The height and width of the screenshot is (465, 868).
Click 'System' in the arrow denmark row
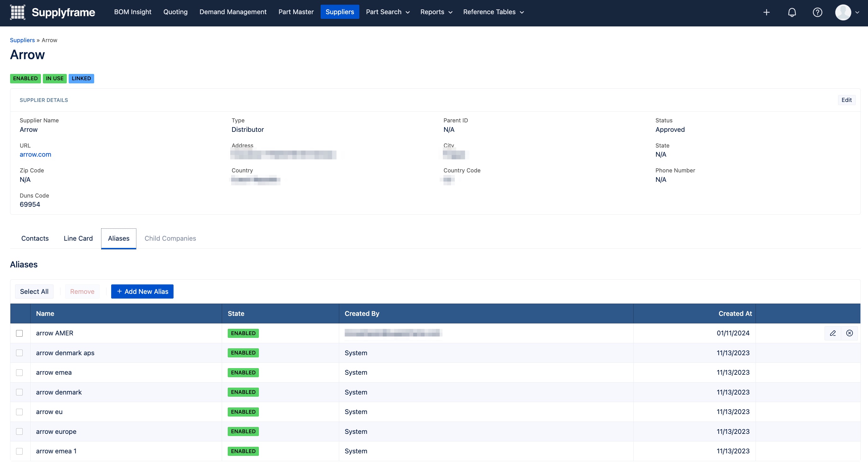tap(356, 392)
